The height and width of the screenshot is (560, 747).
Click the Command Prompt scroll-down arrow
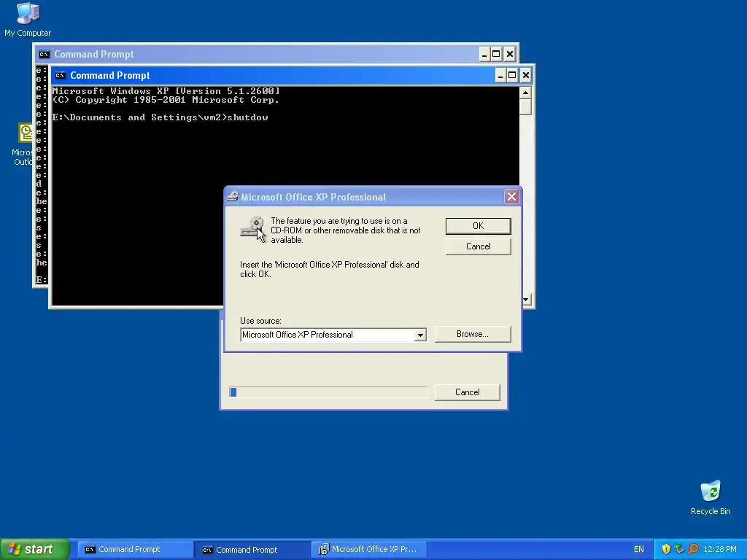(x=526, y=300)
